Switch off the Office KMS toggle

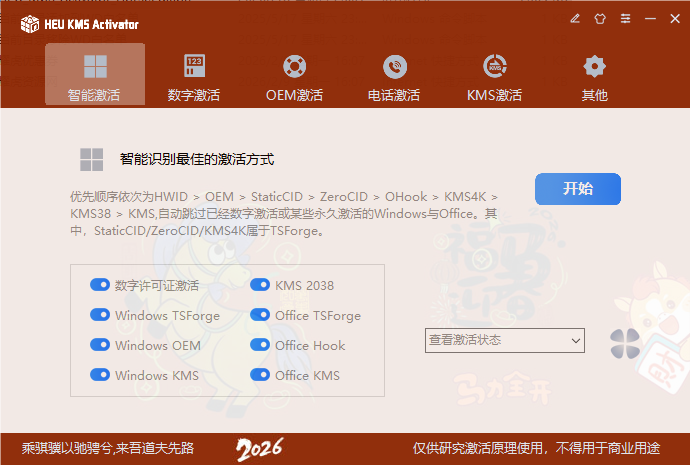[260, 375]
